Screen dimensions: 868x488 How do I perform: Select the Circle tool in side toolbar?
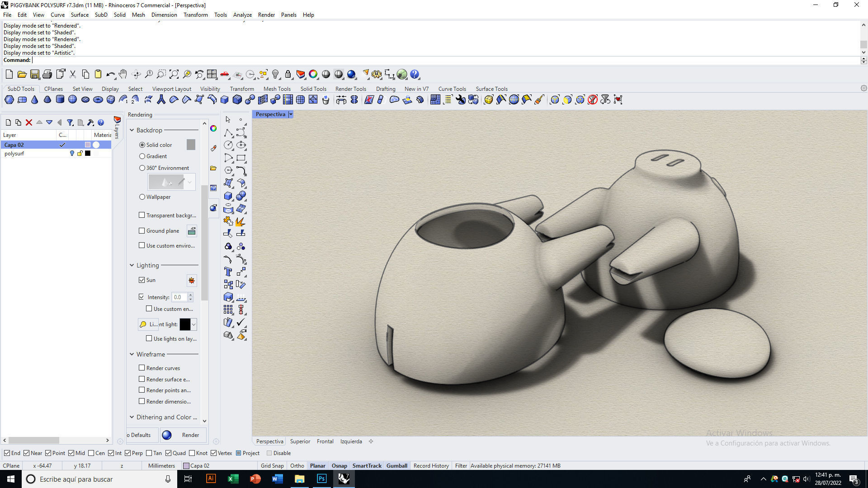228,145
